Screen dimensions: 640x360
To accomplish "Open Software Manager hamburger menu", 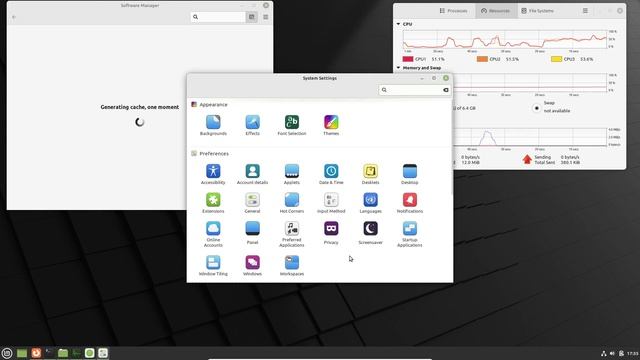I will 266,17.
